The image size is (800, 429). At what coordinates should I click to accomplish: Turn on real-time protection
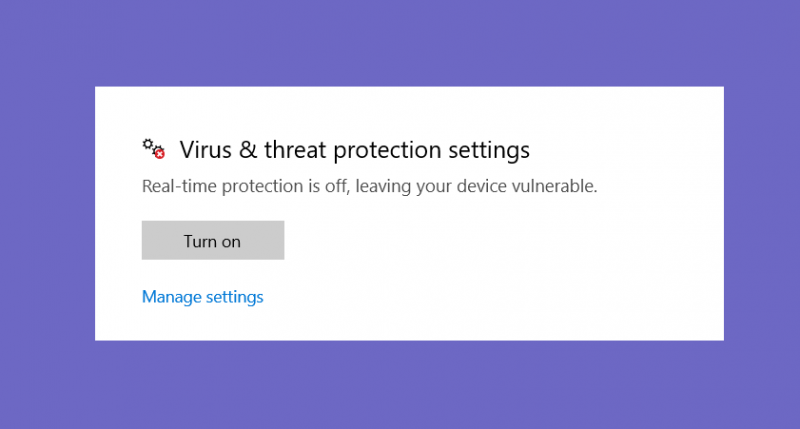(213, 240)
